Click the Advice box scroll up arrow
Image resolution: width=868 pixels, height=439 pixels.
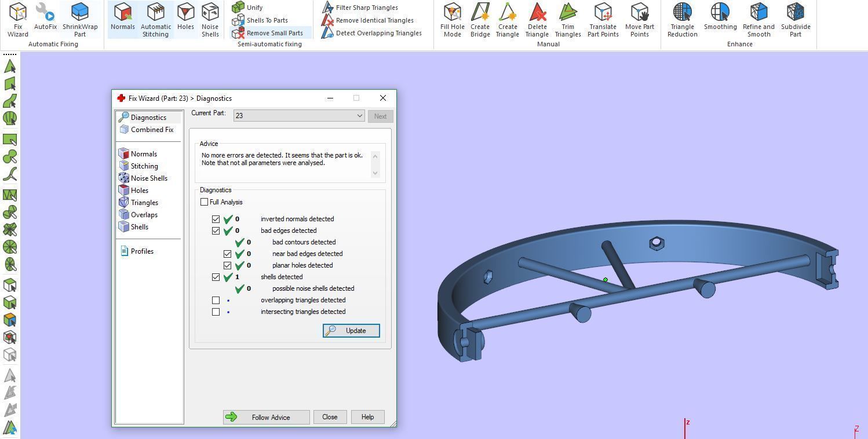pos(375,156)
